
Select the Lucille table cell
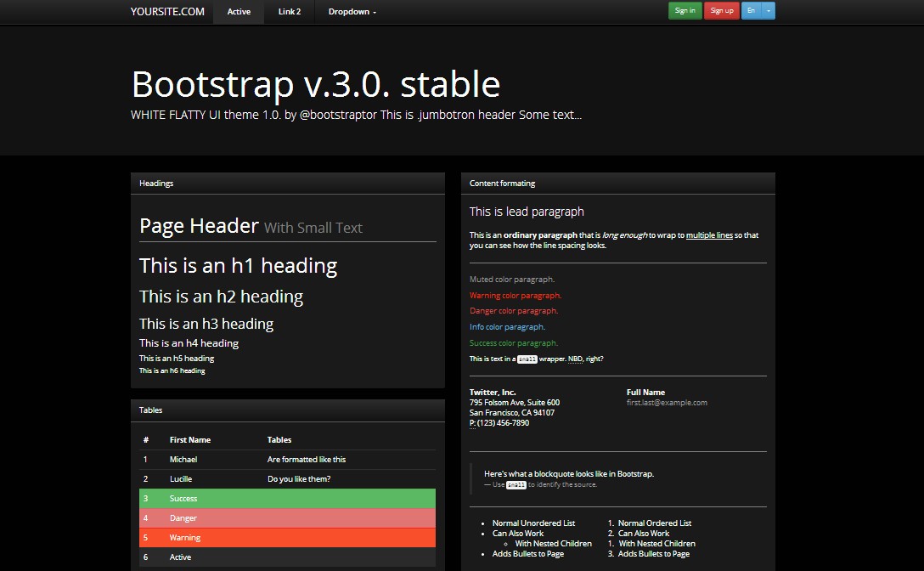[x=181, y=478]
